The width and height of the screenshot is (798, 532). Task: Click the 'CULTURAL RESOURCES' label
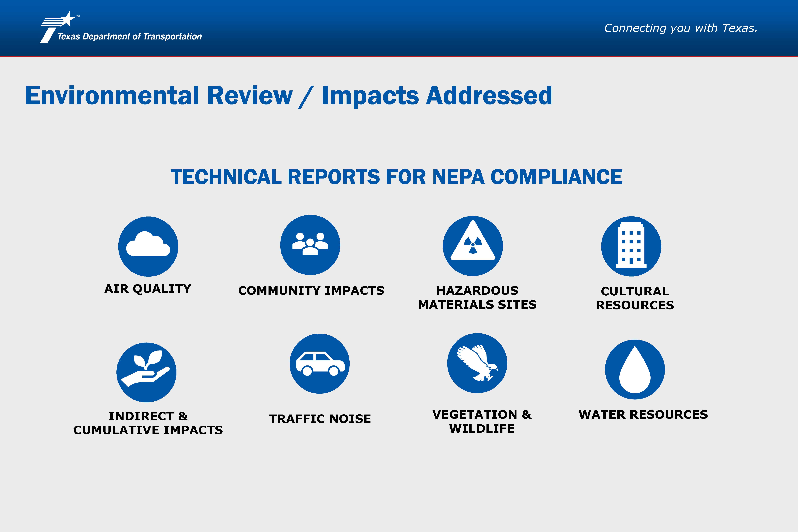point(635,298)
